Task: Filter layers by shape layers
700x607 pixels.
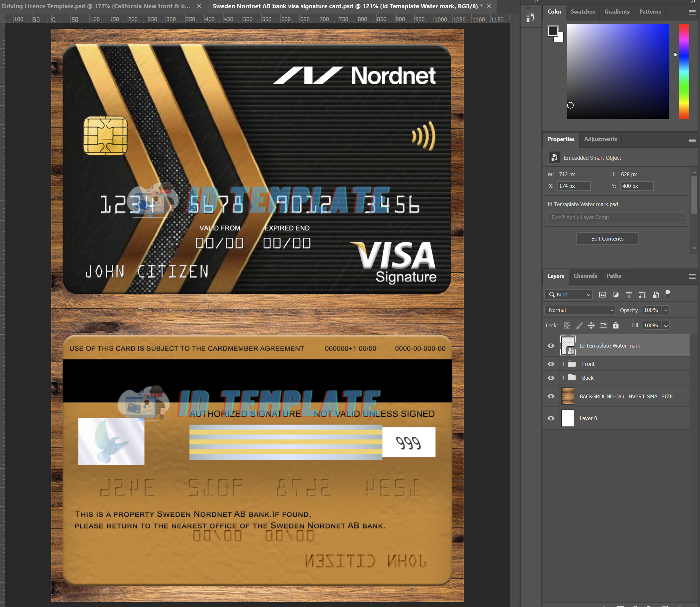Action: pyautogui.click(x=642, y=295)
